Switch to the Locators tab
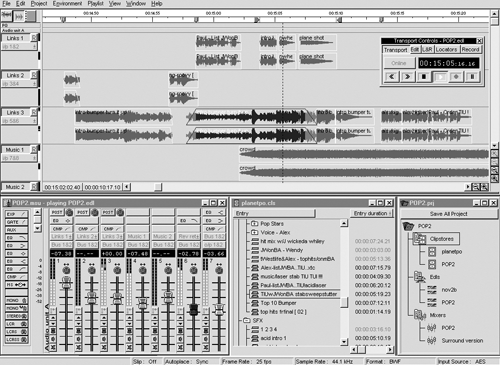This screenshot has height=365, width=500. tap(446, 49)
